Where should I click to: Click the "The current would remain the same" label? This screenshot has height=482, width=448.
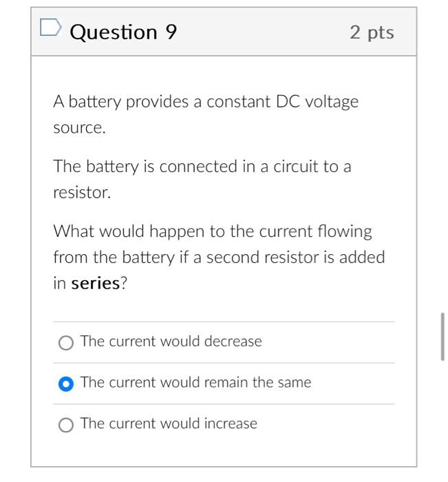195,382
